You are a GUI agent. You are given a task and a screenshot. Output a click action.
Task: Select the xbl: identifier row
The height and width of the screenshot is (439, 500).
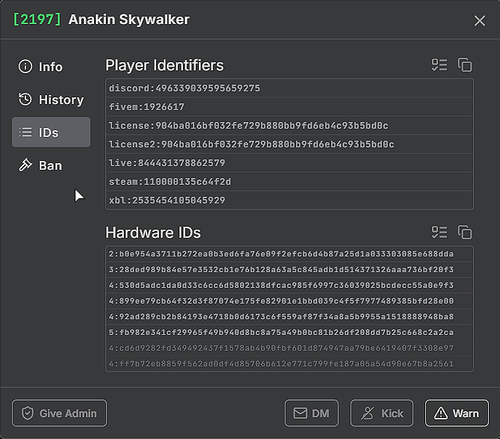coord(289,200)
